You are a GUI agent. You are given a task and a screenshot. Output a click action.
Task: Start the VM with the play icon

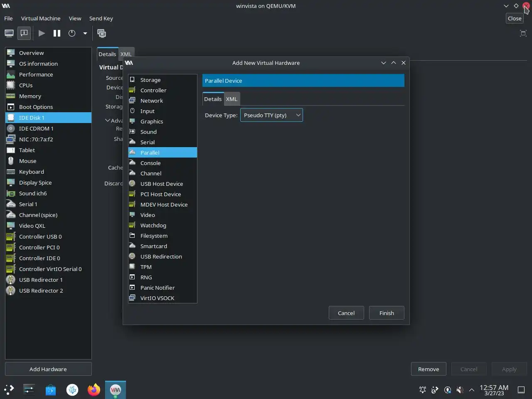click(x=42, y=33)
